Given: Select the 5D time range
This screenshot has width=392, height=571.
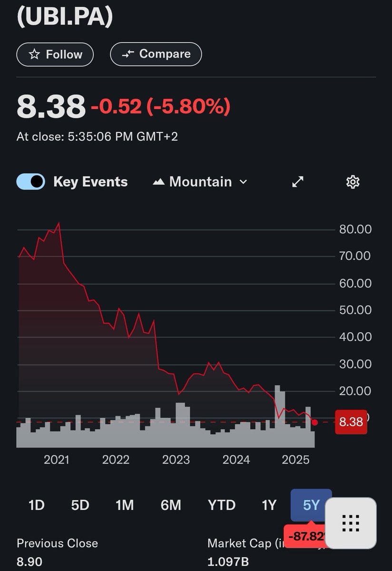Looking at the screenshot, I should 80,505.
